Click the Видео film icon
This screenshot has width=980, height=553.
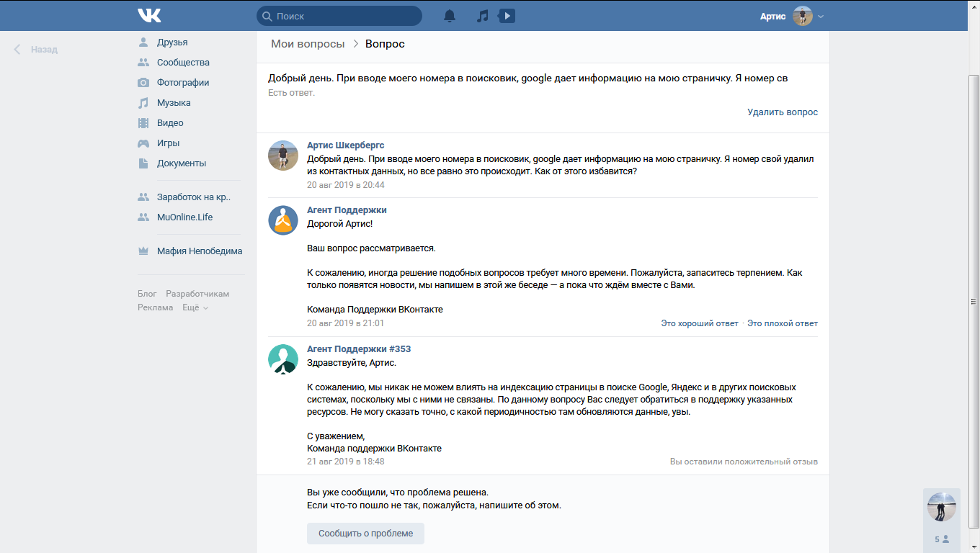tap(143, 123)
